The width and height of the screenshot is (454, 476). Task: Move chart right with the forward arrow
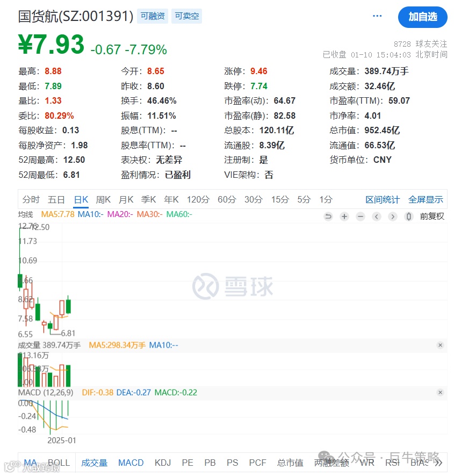pyautogui.click(x=393, y=217)
